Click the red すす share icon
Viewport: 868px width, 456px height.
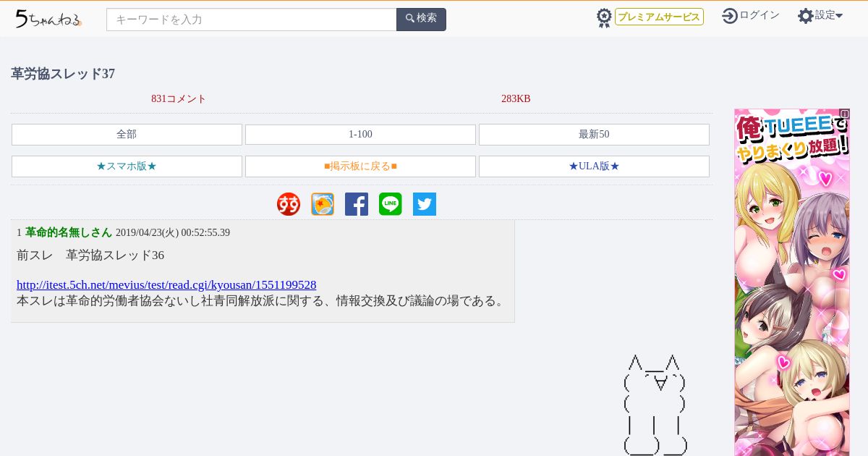point(289,204)
